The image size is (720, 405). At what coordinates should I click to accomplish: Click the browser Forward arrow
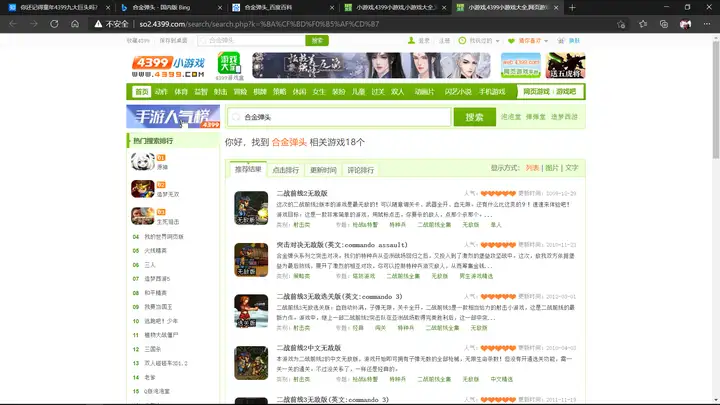pyautogui.click(x=34, y=24)
